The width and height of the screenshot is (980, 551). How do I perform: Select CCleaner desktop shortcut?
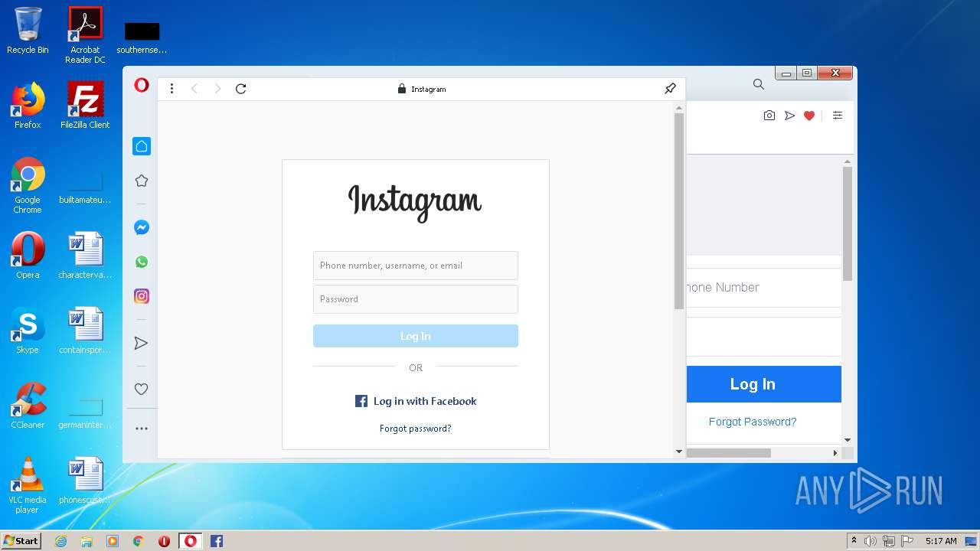(x=28, y=406)
